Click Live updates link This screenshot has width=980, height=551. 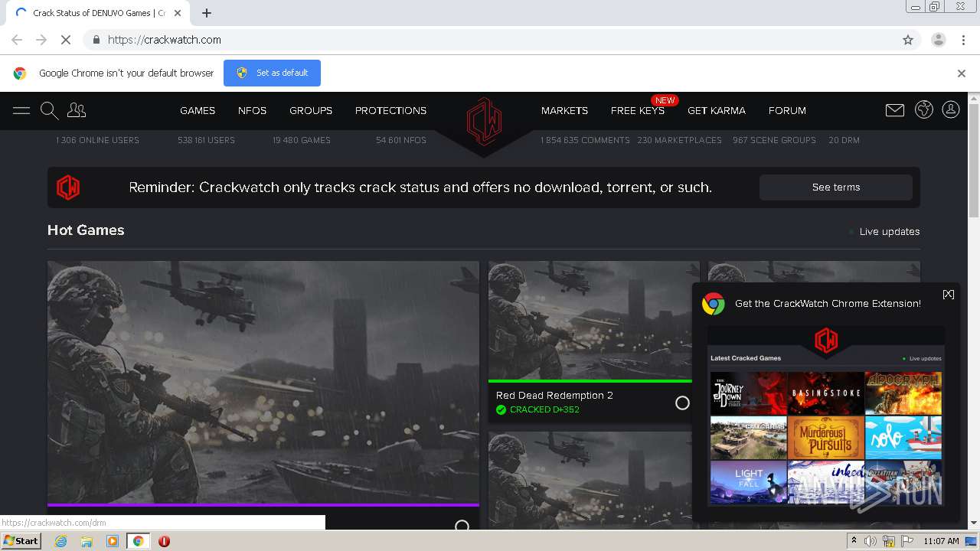point(889,232)
